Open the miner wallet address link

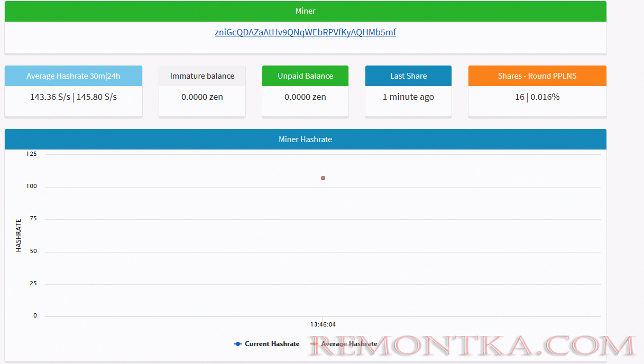[x=305, y=32]
